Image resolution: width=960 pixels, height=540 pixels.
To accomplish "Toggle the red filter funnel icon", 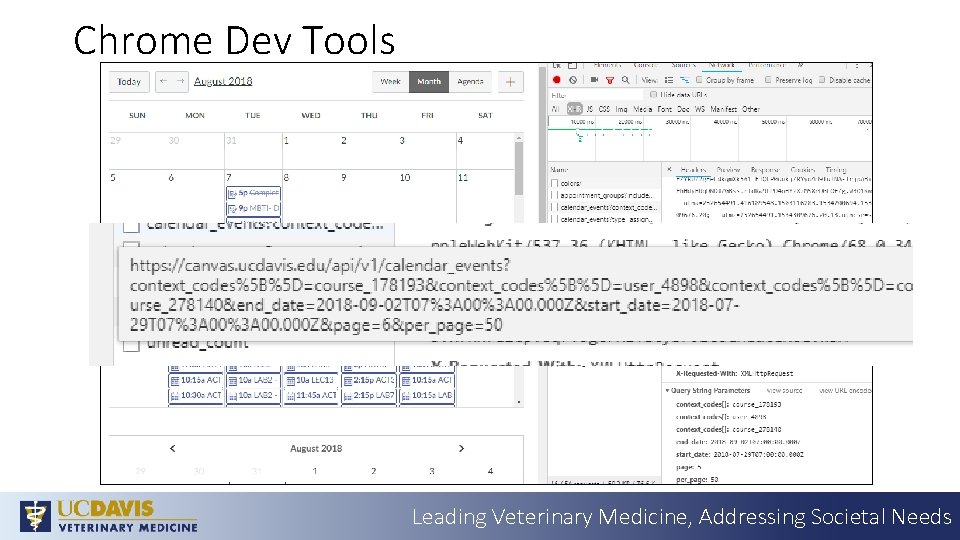I will (x=610, y=80).
